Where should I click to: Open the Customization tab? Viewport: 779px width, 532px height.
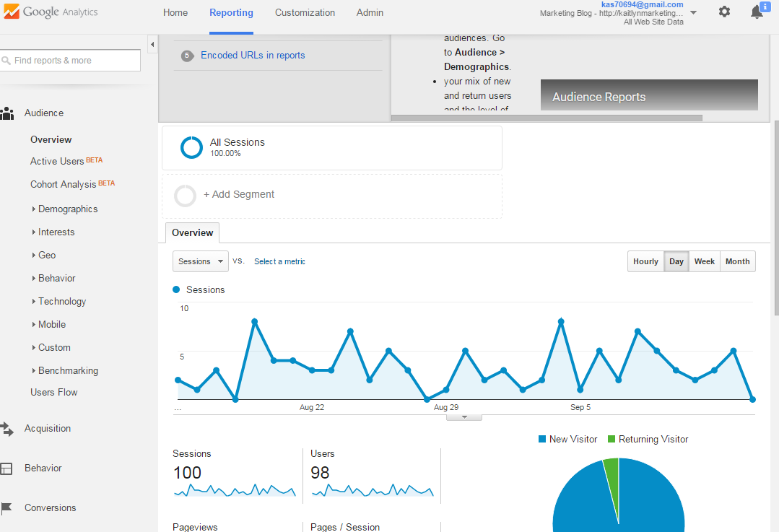(x=305, y=13)
